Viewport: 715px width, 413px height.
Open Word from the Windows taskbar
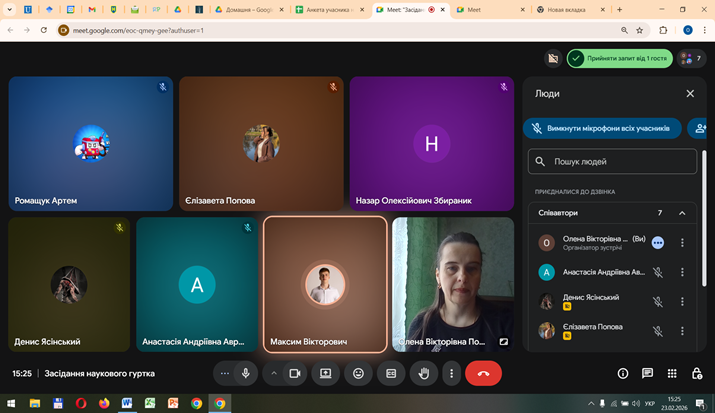127,403
